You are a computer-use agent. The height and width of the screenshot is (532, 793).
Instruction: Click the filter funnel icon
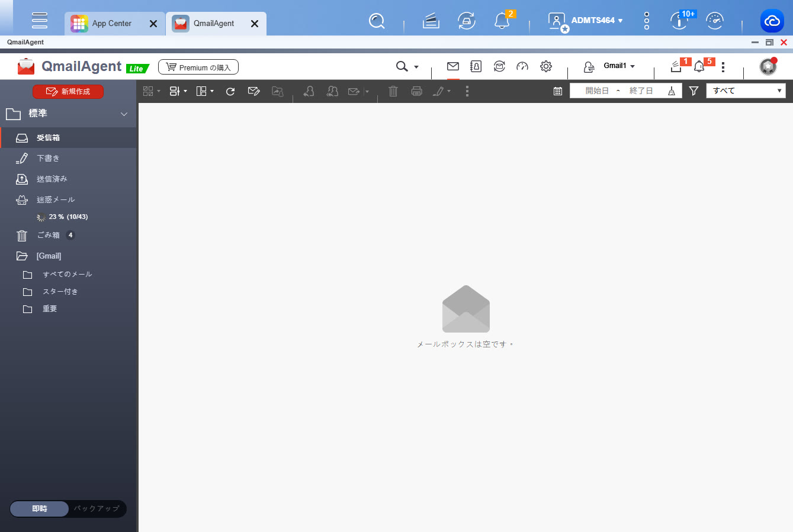694,91
